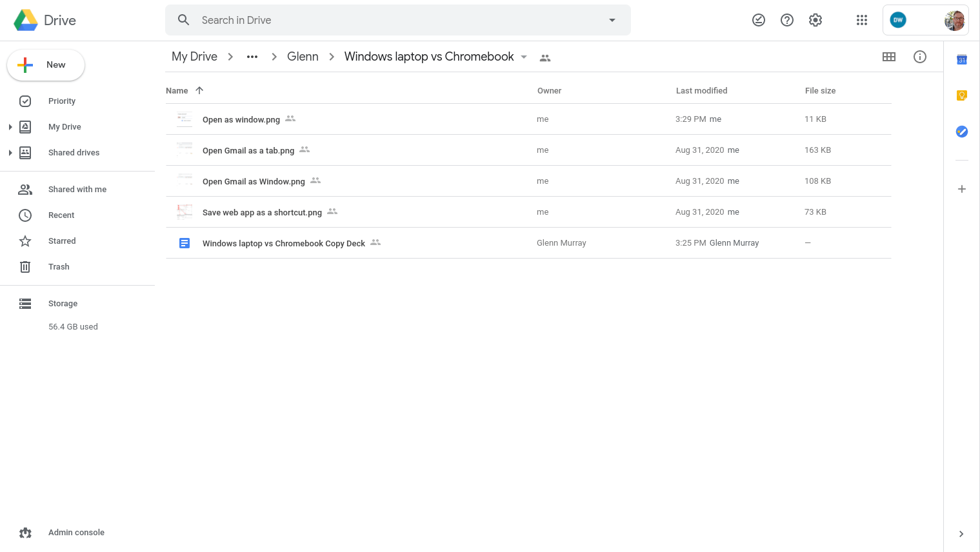Open the Admin console link
The image size is (980, 552).
76,532
